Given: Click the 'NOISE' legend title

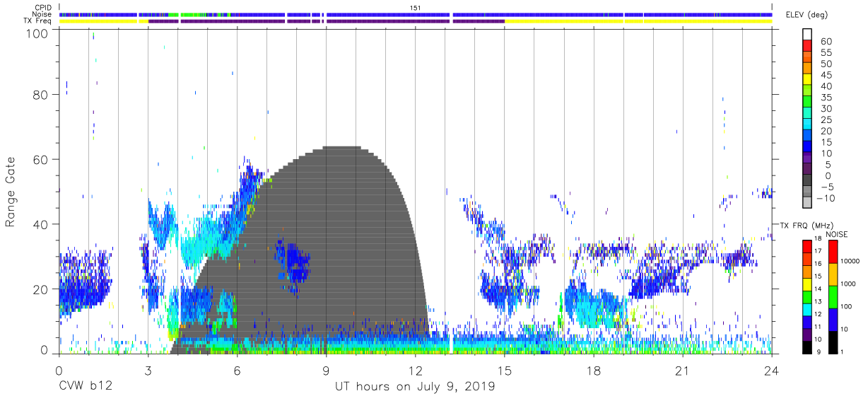Looking at the screenshot, I should coord(836,233).
